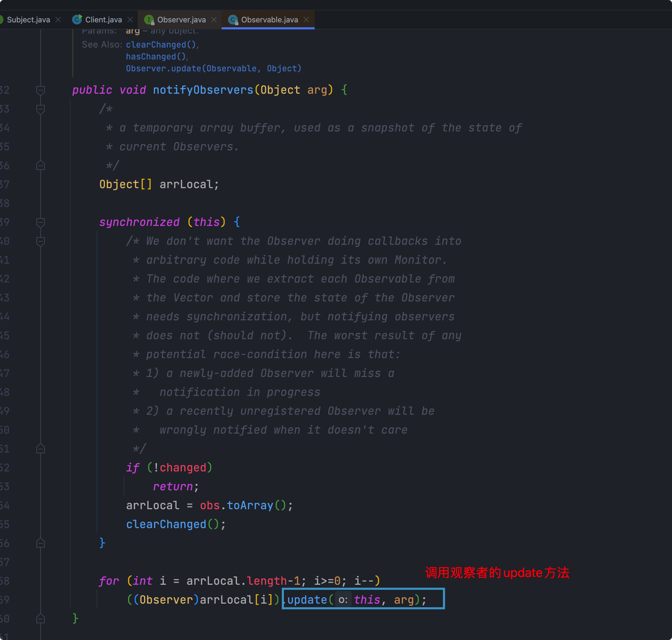
Task: Collapse the notifyObservers method fold marker
Action: pos(41,90)
